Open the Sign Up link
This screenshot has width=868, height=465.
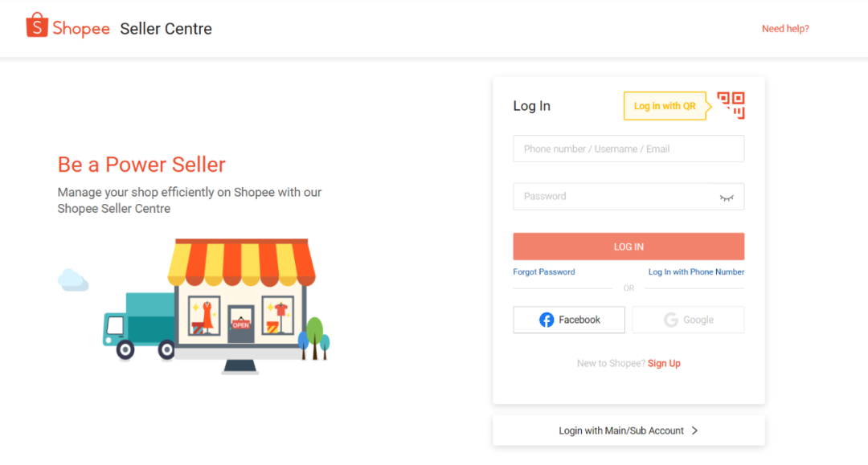(664, 363)
